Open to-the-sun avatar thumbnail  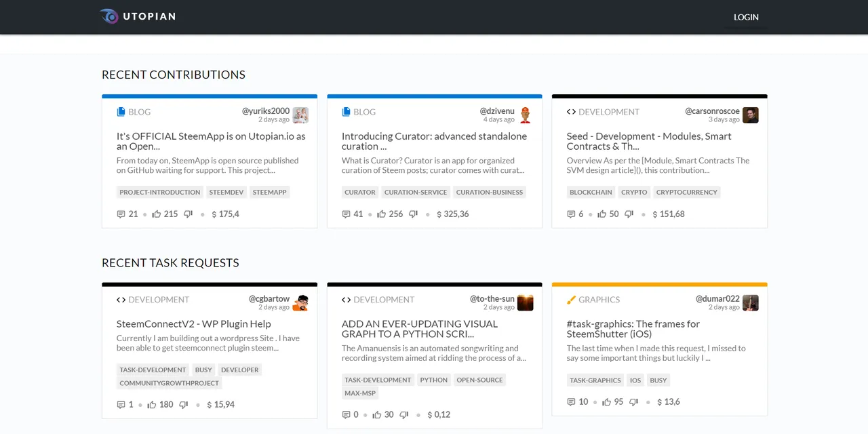click(526, 302)
